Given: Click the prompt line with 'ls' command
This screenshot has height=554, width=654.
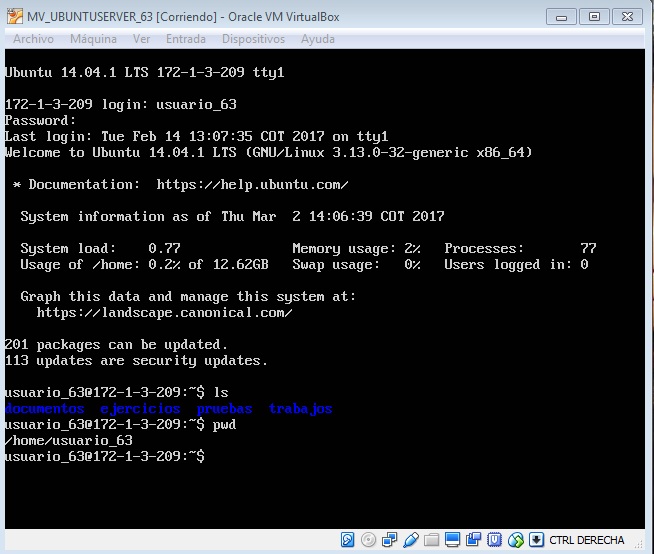Looking at the screenshot, I should pos(117,393).
